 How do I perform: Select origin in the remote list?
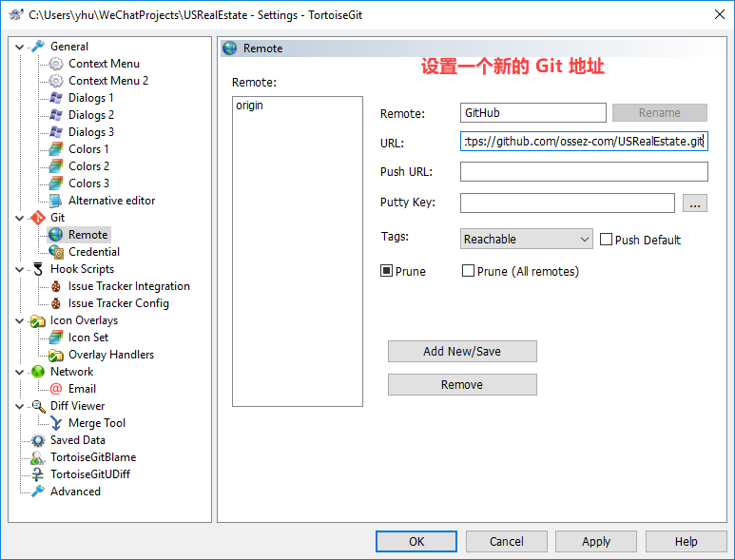point(249,106)
